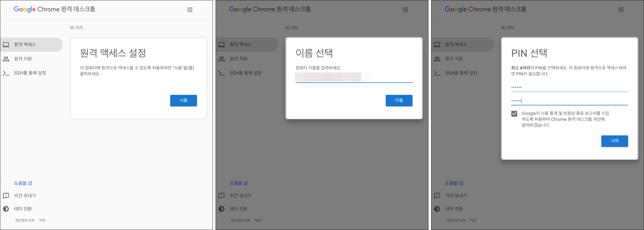Select 원격 액세스 label in left panel sidebar

point(25,45)
